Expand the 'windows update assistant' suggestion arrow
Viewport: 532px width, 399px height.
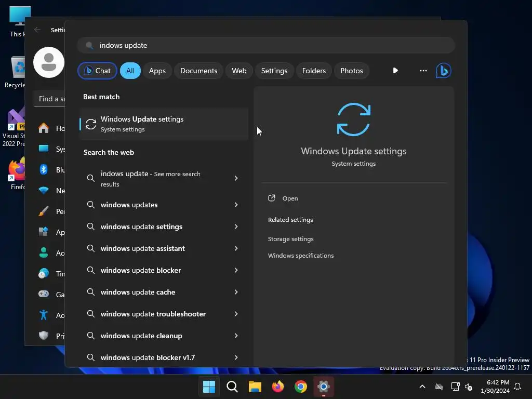tap(236, 248)
